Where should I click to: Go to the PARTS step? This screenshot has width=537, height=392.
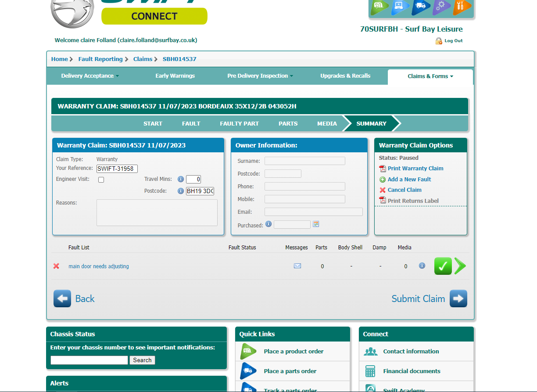click(288, 123)
